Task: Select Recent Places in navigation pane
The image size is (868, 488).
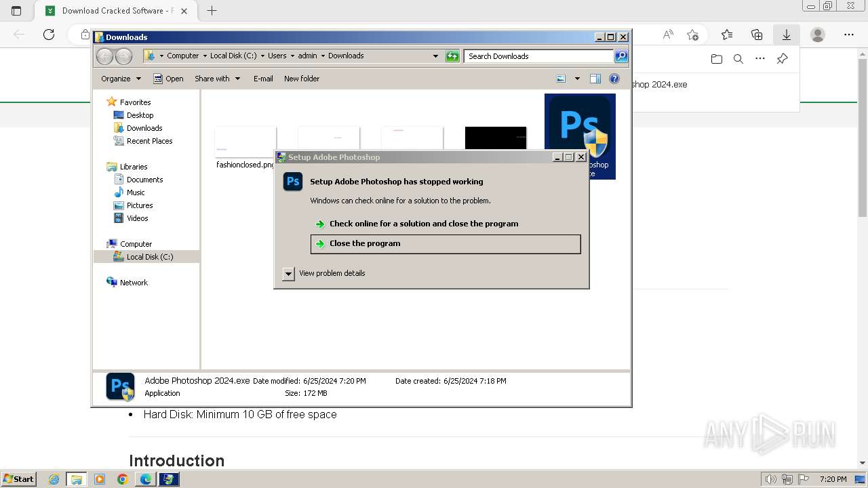Action: tap(149, 141)
